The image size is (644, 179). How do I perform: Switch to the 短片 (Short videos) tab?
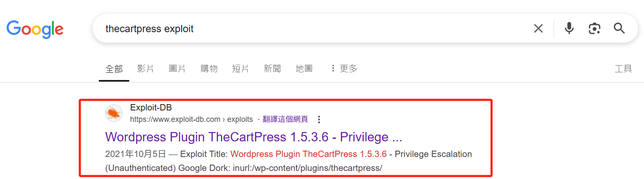(x=241, y=69)
